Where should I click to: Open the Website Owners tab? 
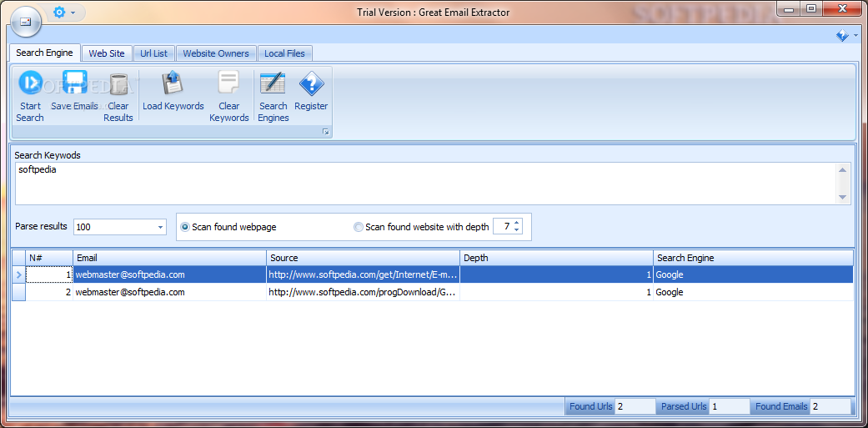click(216, 53)
